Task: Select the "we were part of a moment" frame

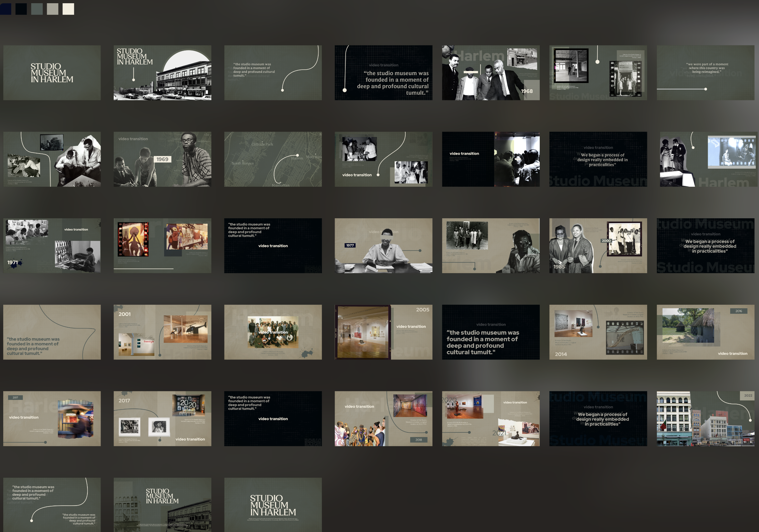Action: [705, 73]
